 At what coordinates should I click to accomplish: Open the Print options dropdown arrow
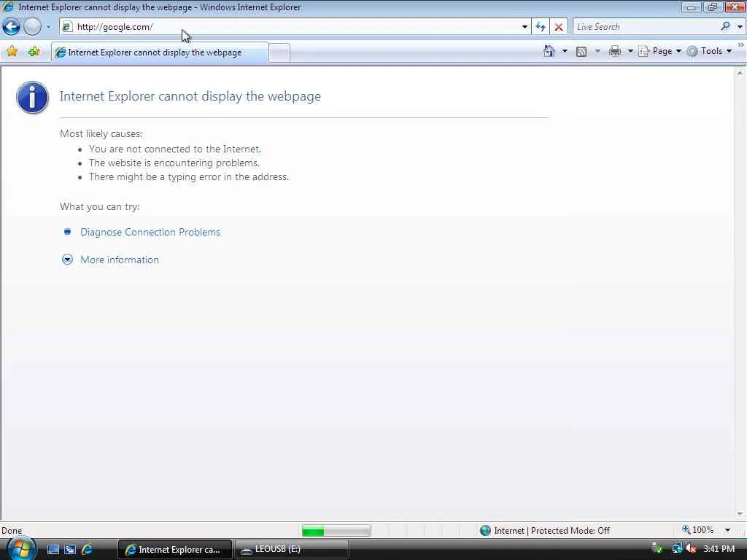[x=630, y=51]
